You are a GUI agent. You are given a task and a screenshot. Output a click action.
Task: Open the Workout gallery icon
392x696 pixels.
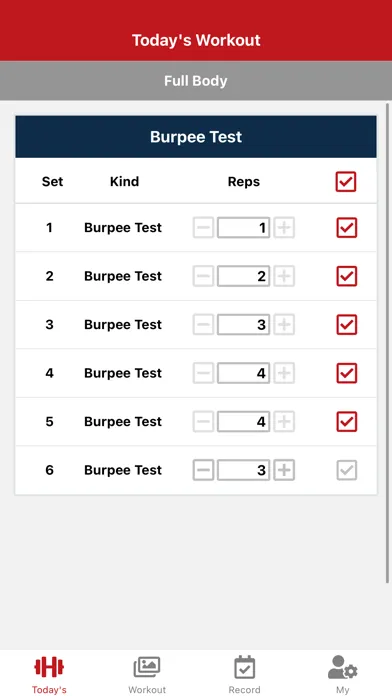point(147,667)
